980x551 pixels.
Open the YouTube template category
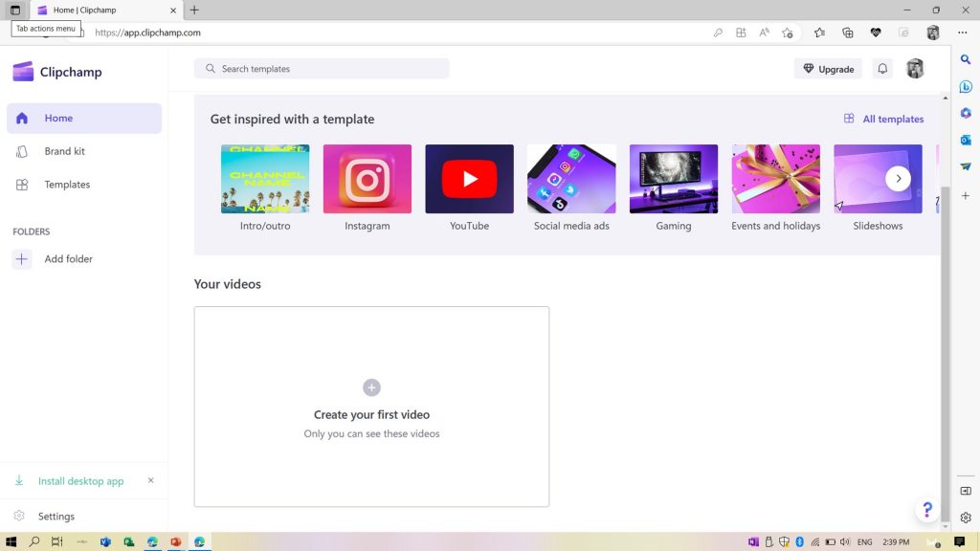(x=469, y=188)
